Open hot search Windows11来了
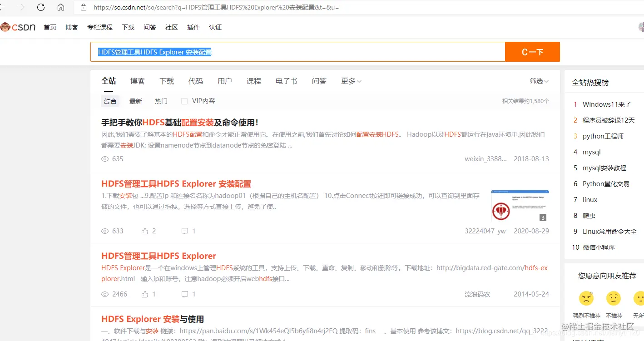The width and height of the screenshot is (644, 341). click(607, 104)
